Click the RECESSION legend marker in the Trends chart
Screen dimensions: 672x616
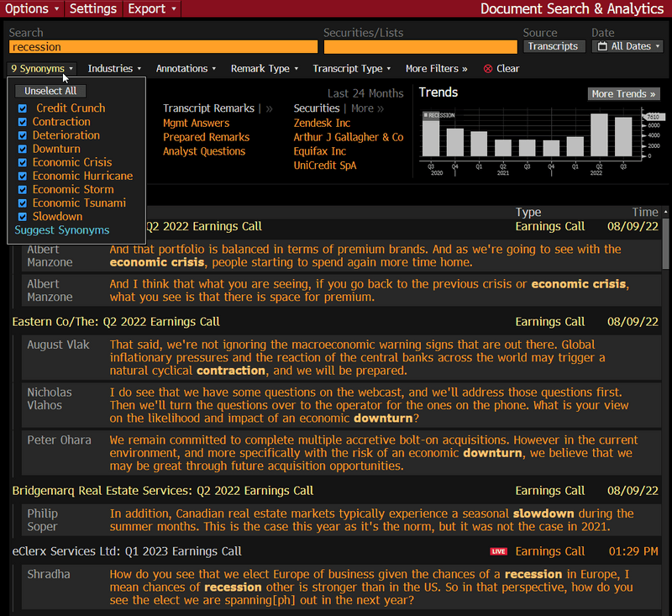(x=425, y=114)
